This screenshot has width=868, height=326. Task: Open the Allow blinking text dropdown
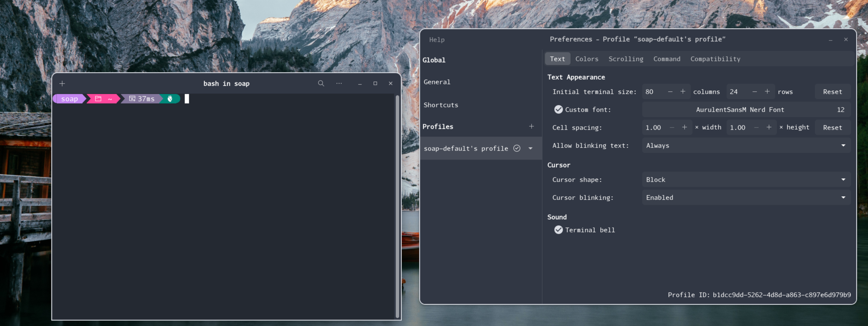coord(746,146)
